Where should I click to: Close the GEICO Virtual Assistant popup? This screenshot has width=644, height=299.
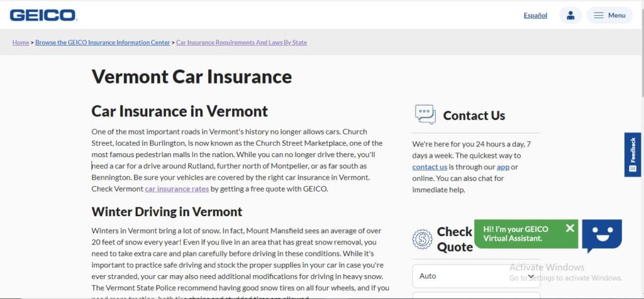pos(570,228)
